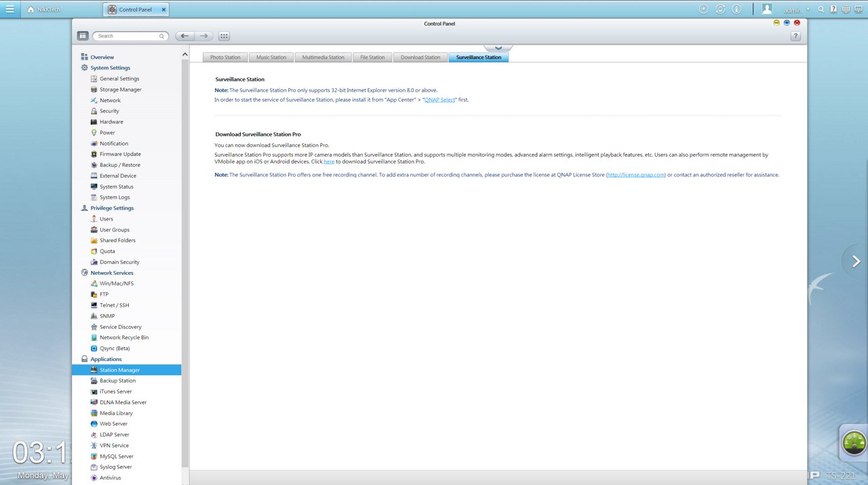Open Overview in the sidebar

click(102, 57)
